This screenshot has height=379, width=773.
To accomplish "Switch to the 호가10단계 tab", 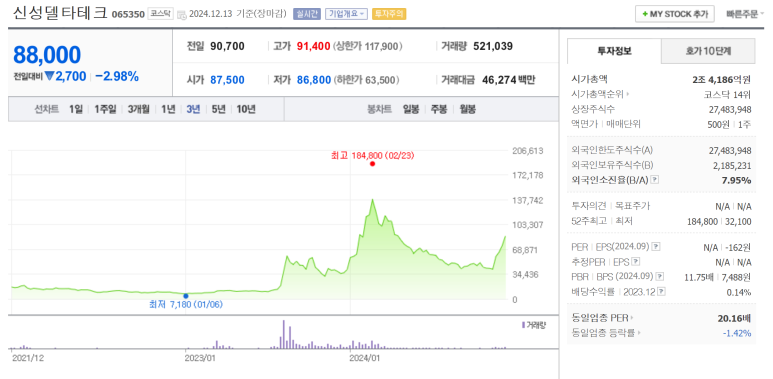I will (x=708, y=51).
